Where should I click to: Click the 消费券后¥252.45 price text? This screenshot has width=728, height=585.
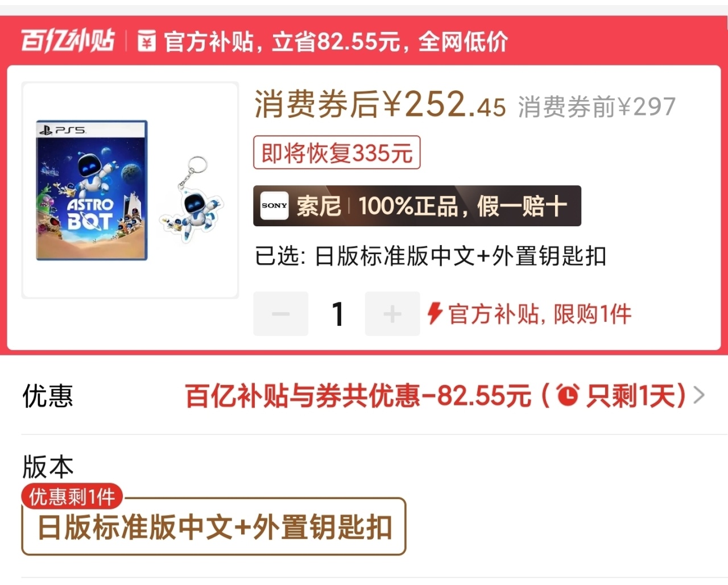380,105
